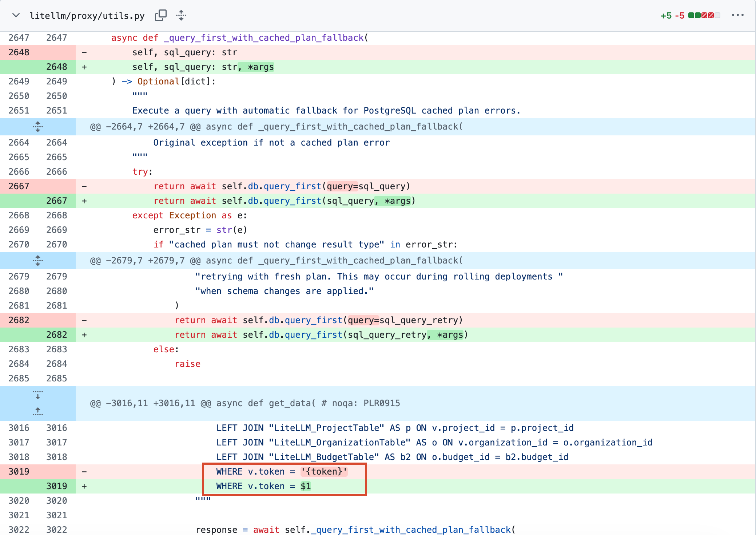Click the litellm/proxy/utils.py file name
This screenshot has width=756, height=535.
(87, 16)
